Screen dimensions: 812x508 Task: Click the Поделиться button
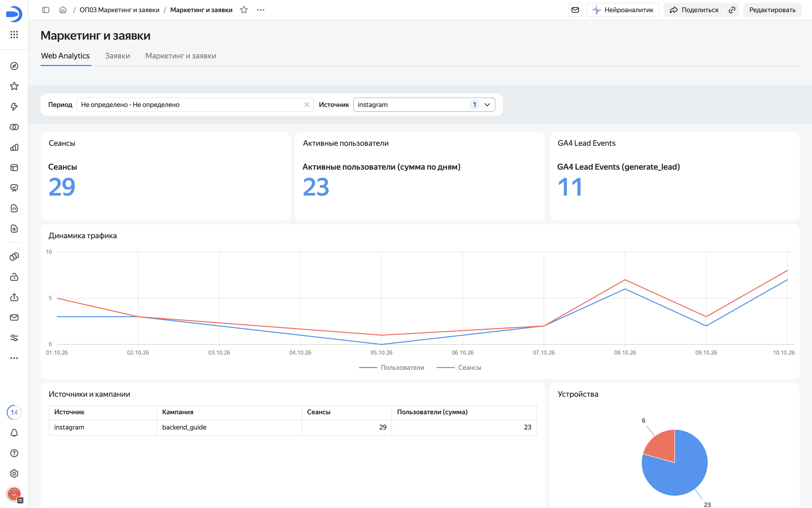(x=694, y=10)
